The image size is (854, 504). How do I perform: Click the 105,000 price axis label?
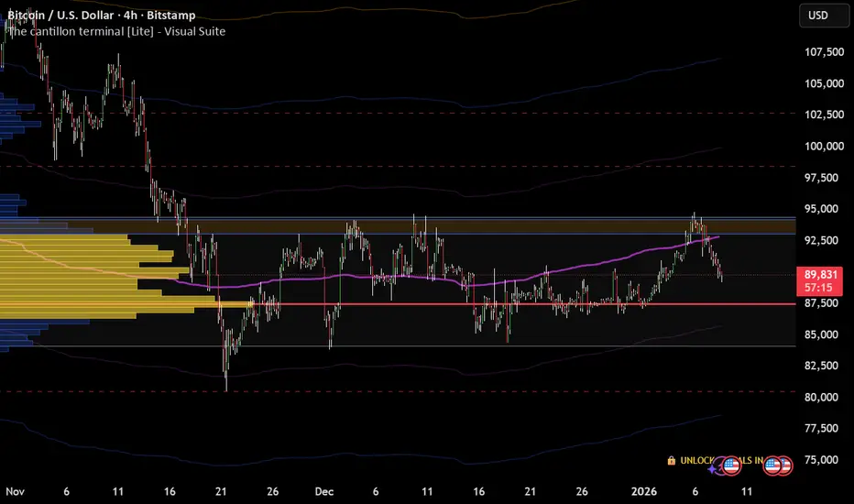click(824, 83)
